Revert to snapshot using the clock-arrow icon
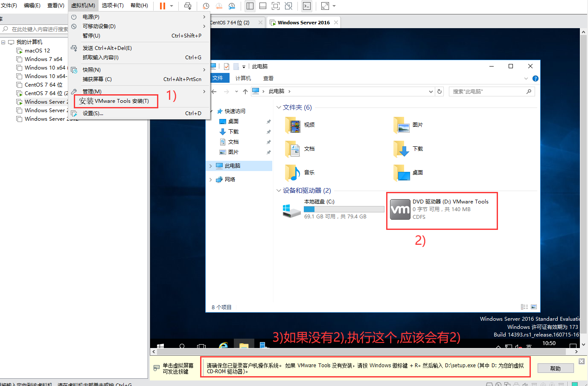Viewport: 588px width, 386px height. [219, 6]
